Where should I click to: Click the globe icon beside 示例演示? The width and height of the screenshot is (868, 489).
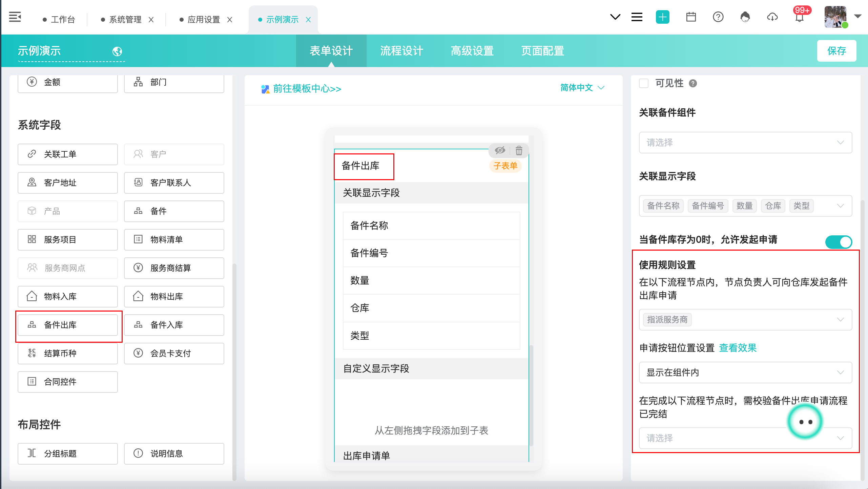117,51
